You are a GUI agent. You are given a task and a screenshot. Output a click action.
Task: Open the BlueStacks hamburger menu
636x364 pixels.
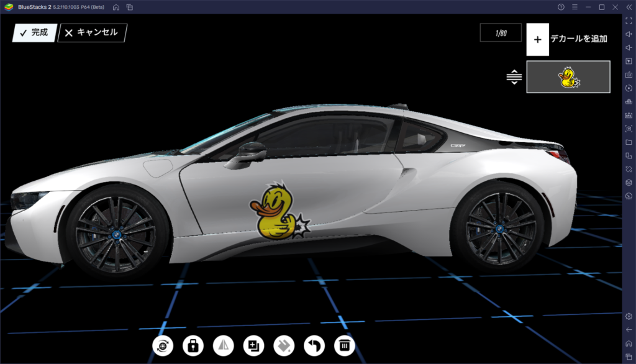click(x=575, y=6)
